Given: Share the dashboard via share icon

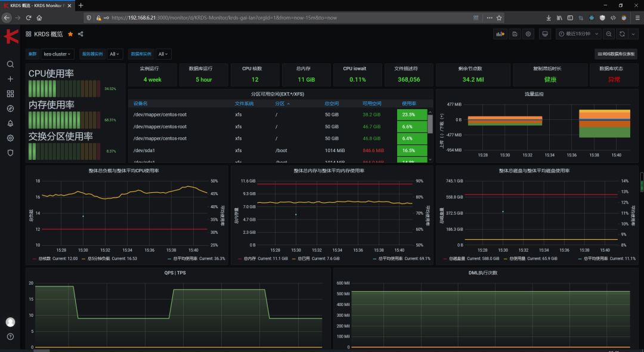Looking at the screenshot, I should [80, 34].
